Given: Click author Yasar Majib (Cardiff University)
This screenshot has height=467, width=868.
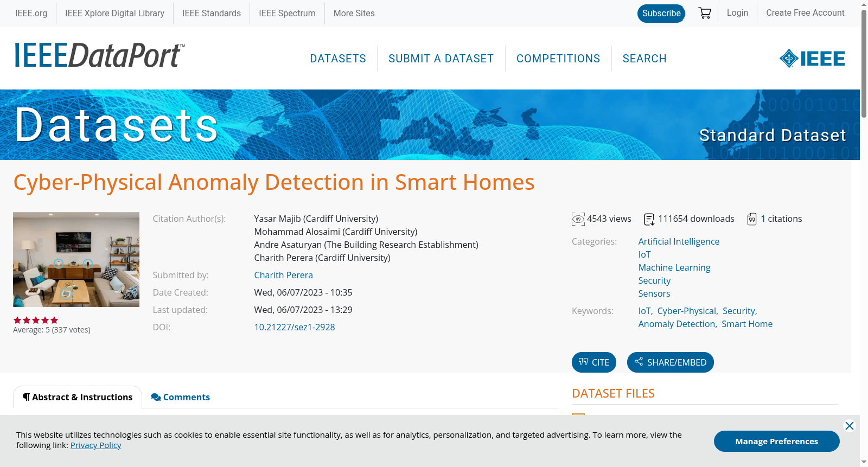Looking at the screenshot, I should tap(316, 219).
